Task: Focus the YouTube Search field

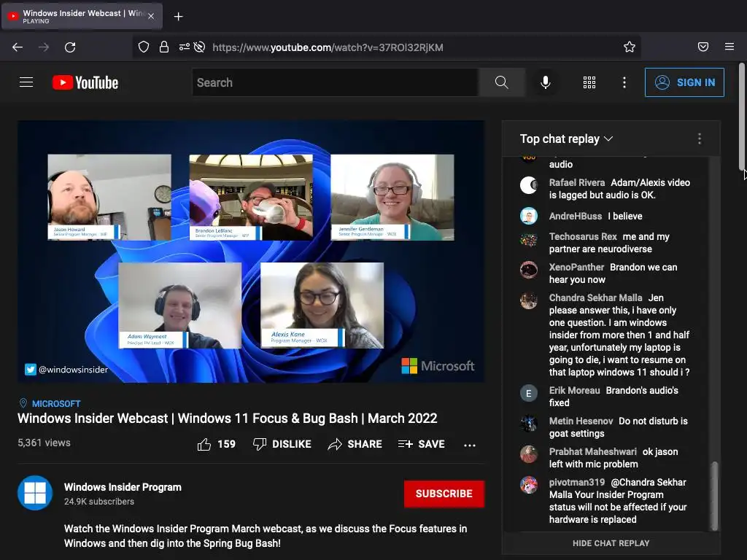Action: [336, 82]
